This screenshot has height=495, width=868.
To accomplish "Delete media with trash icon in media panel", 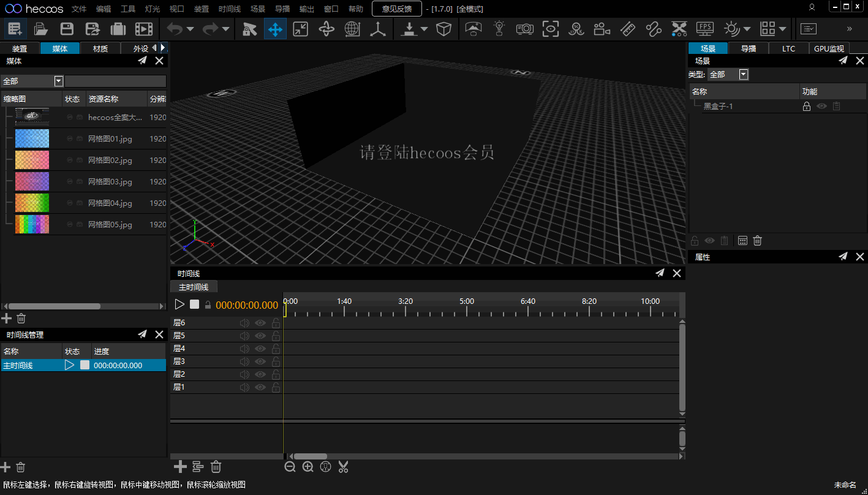I will (x=21, y=318).
